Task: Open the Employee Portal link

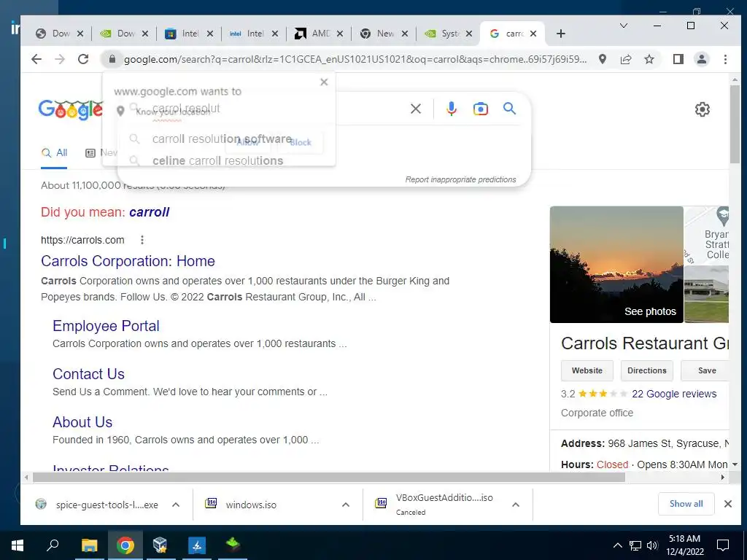Action: [x=106, y=326]
